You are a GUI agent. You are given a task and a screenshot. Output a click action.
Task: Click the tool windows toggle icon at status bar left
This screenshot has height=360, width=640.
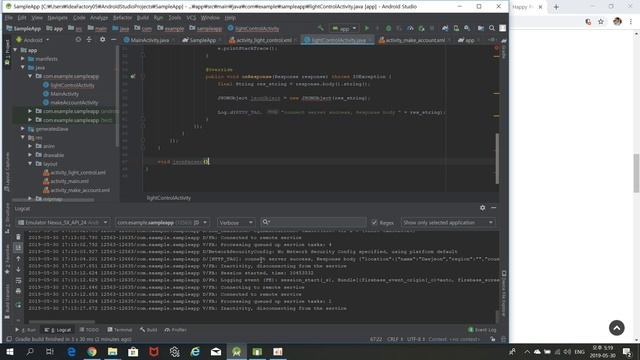[x=9, y=339]
